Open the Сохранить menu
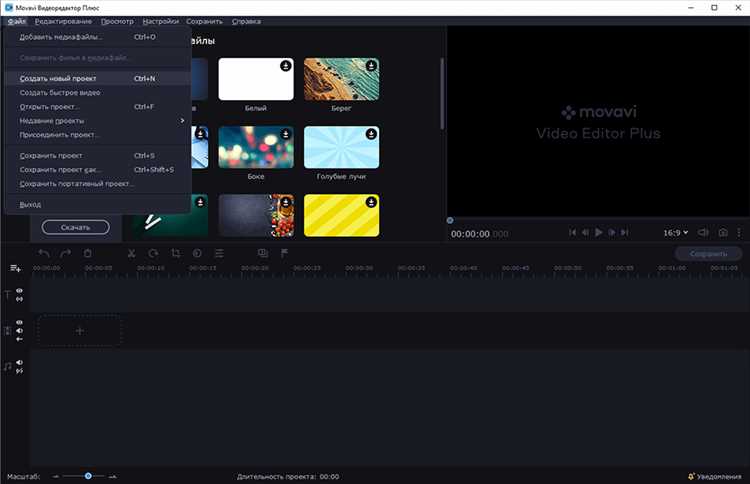Image resolution: width=750 pixels, height=484 pixels. pyautogui.click(x=204, y=22)
